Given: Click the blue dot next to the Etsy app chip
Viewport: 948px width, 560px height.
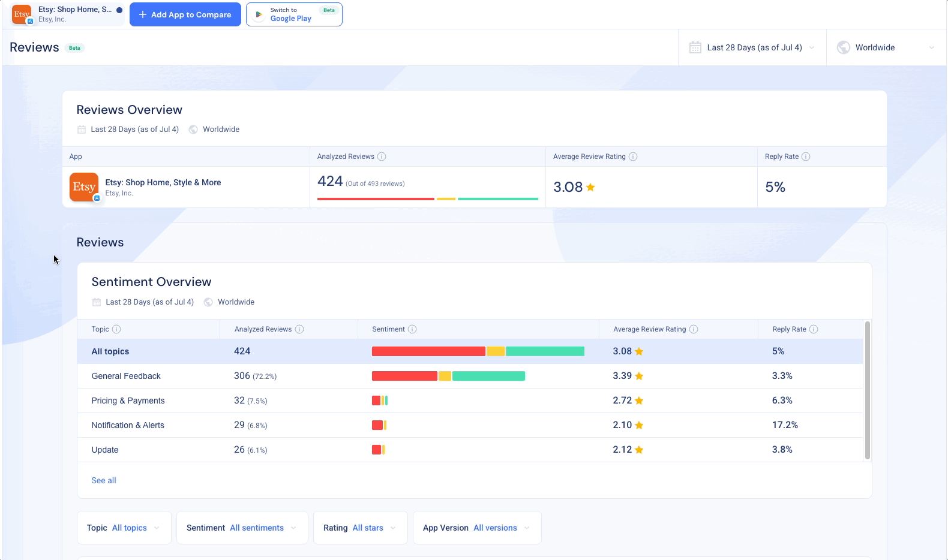Looking at the screenshot, I should click(x=119, y=10).
